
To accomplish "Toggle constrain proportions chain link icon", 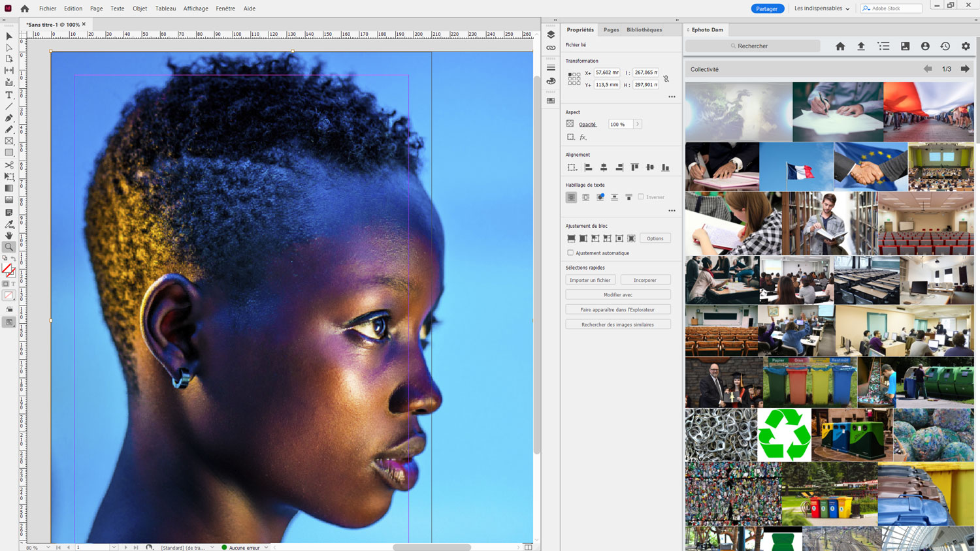I will coord(666,79).
